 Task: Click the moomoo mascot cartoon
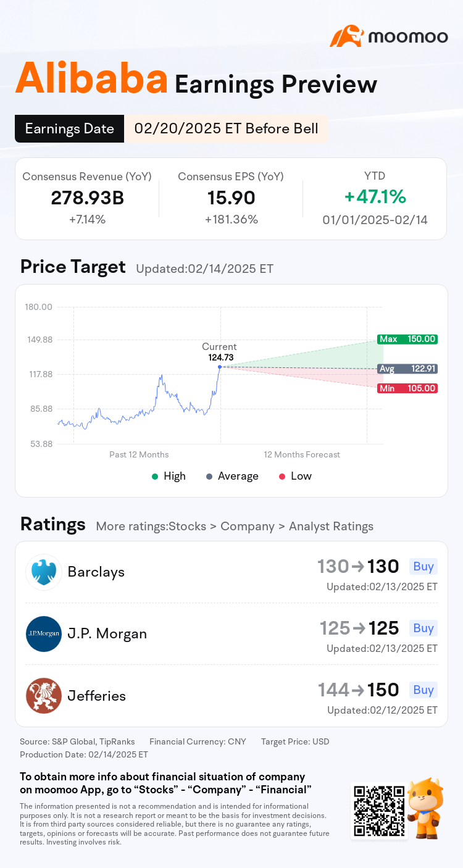(x=426, y=808)
